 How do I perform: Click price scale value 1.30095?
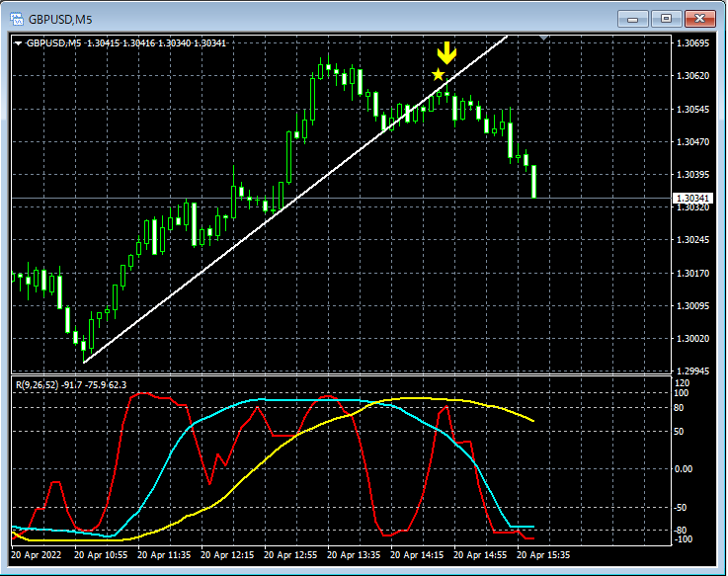692,305
